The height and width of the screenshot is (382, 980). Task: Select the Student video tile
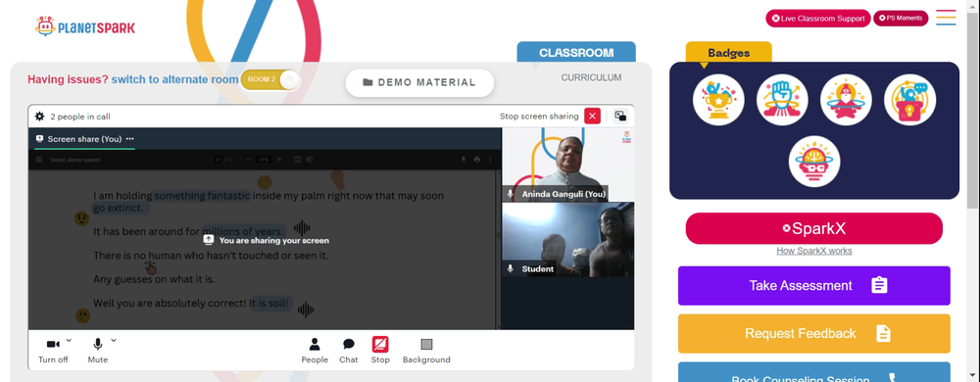568,239
